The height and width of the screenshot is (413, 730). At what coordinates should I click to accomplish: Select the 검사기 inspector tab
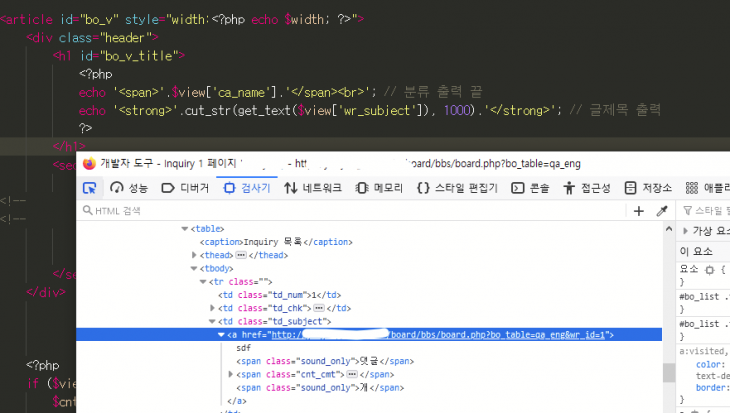(247, 188)
